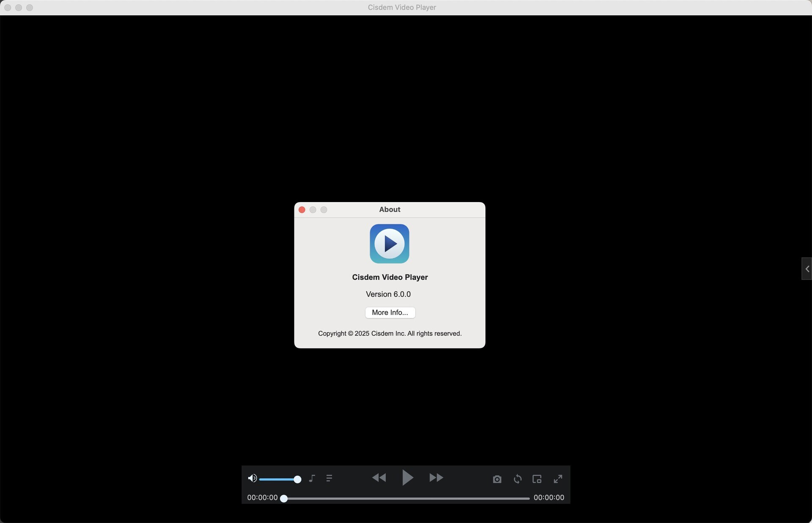Toggle repeat playback with the loop icon

(517, 479)
